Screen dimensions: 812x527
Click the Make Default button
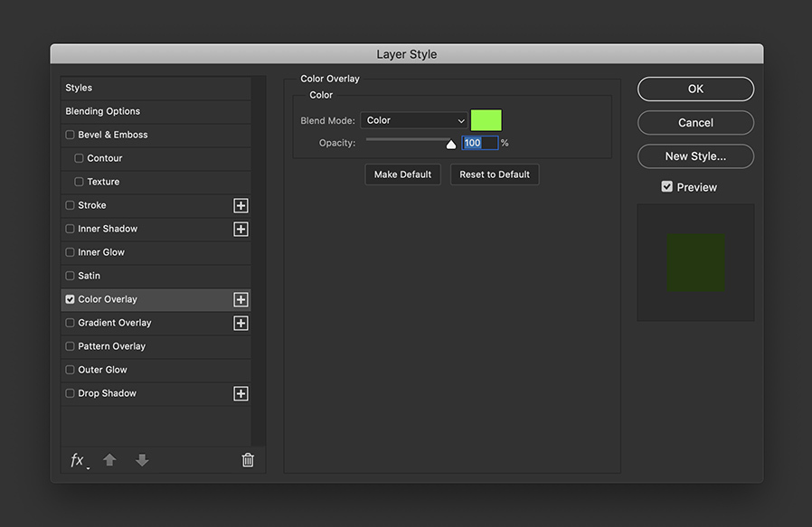[x=402, y=174]
